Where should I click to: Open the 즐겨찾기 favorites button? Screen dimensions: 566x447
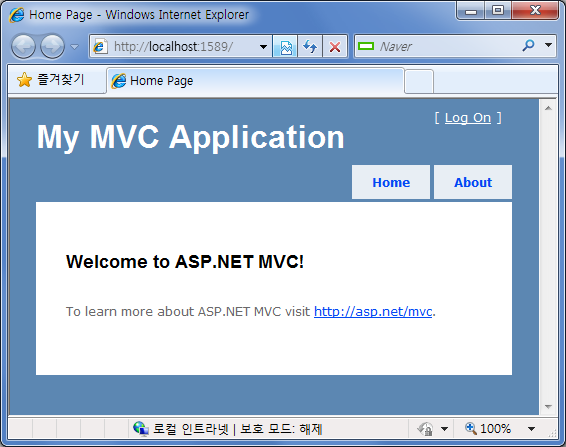pyautogui.click(x=57, y=79)
